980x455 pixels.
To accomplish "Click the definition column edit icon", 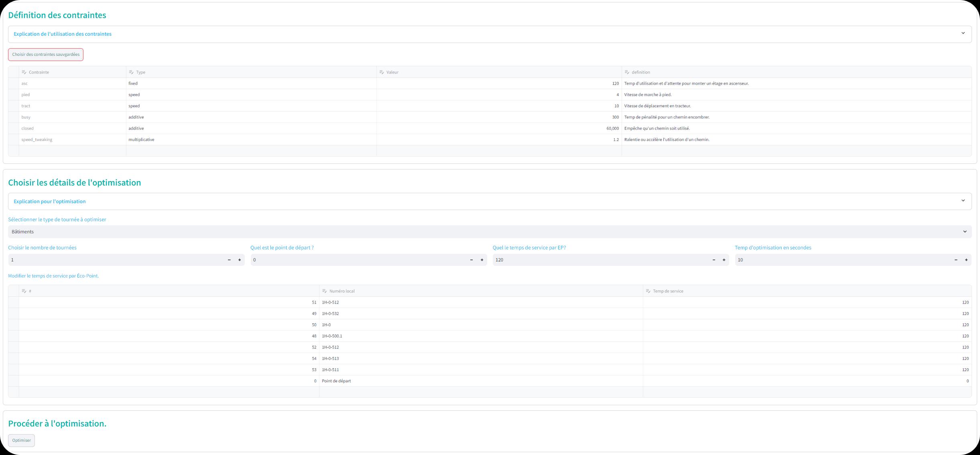I will tap(627, 72).
